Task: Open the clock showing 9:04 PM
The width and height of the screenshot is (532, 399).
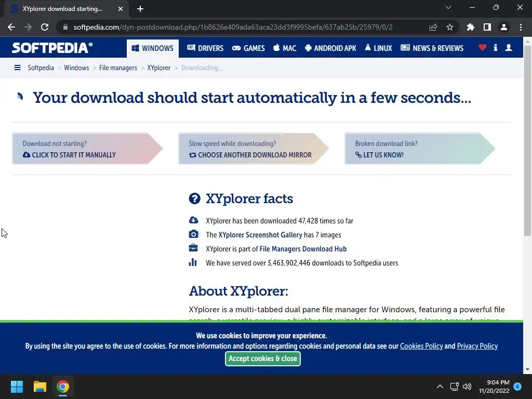Action: click(494, 387)
